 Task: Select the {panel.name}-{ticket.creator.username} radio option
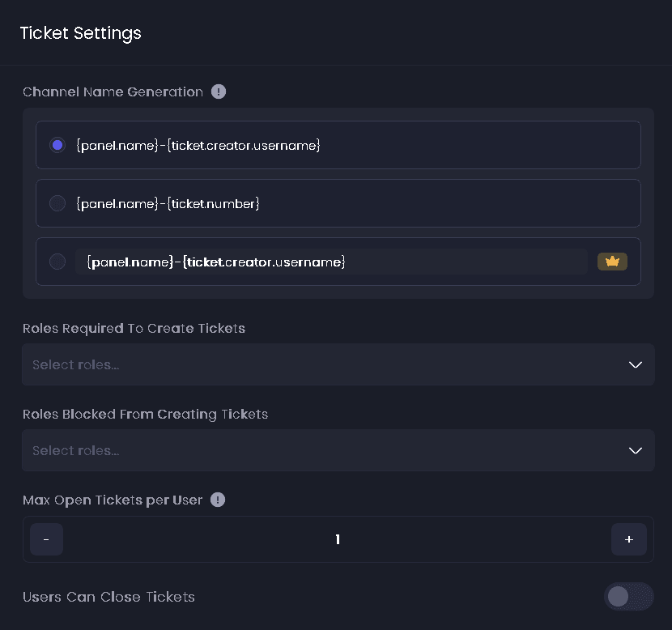pyautogui.click(x=57, y=145)
